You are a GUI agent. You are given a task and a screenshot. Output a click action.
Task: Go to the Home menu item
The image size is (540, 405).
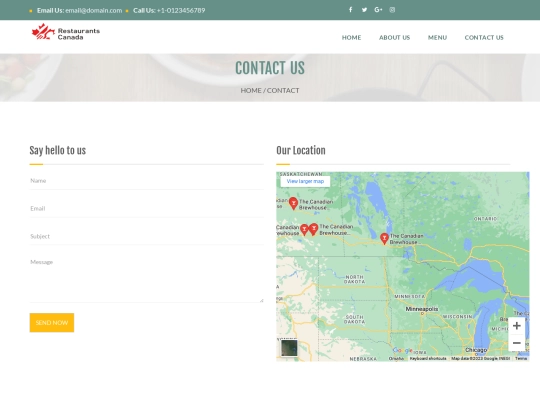[x=351, y=38]
